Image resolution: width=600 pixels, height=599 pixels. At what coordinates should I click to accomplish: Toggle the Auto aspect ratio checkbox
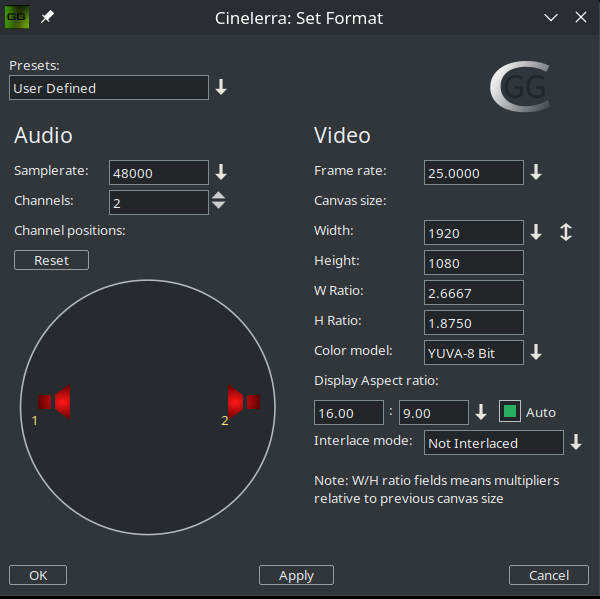[511, 412]
